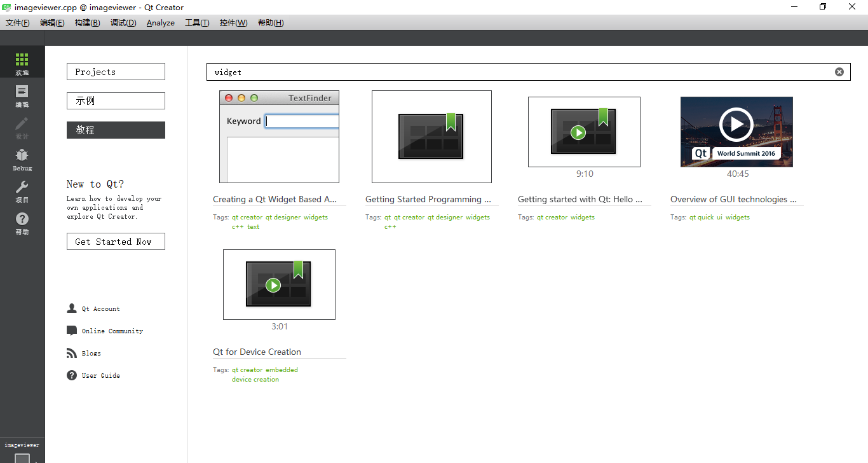Open the 文件(F) menu
Viewport: 868px width, 463px height.
coord(18,23)
